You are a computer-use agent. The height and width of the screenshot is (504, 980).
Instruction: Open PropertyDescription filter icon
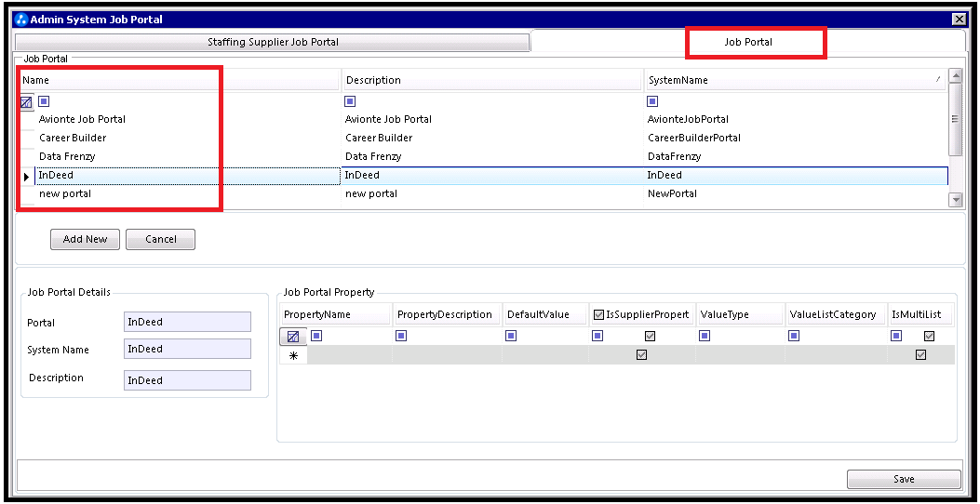click(401, 336)
